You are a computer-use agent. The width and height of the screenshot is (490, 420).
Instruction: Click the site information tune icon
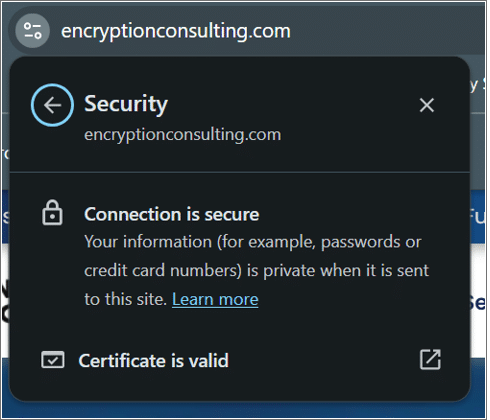pos(33,31)
